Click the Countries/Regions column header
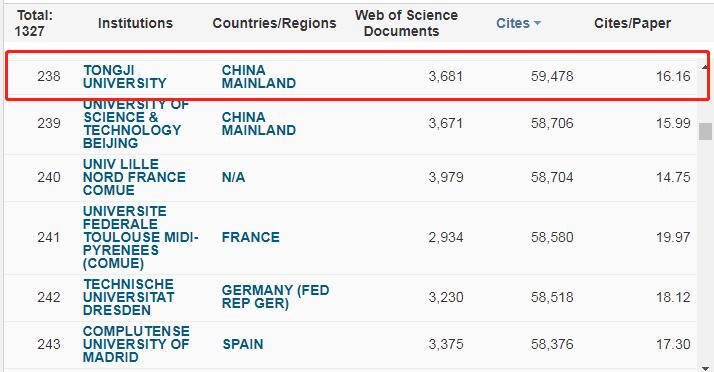The width and height of the screenshot is (714, 372). [x=274, y=23]
